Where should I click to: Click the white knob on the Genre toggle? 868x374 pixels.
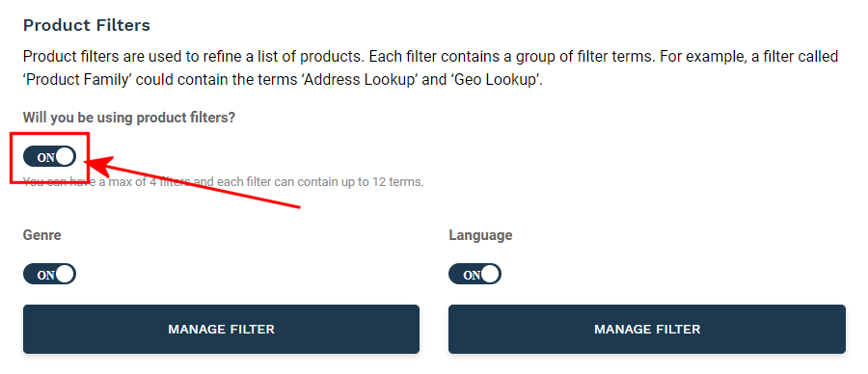coord(66,275)
